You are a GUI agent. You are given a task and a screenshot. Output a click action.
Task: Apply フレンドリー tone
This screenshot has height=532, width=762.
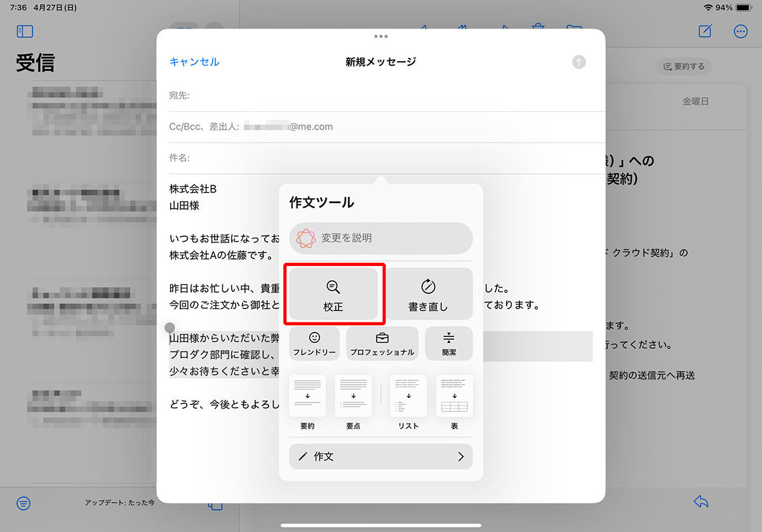pos(314,343)
